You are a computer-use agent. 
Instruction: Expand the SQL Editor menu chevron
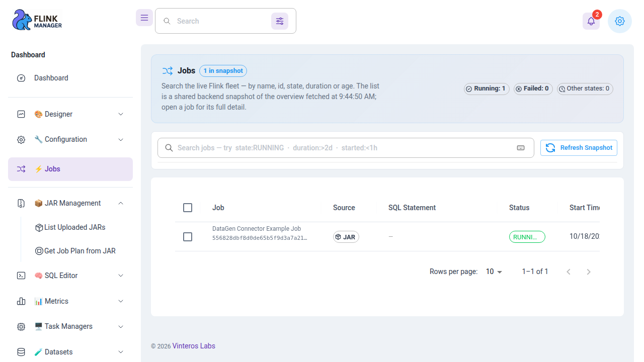(x=121, y=276)
